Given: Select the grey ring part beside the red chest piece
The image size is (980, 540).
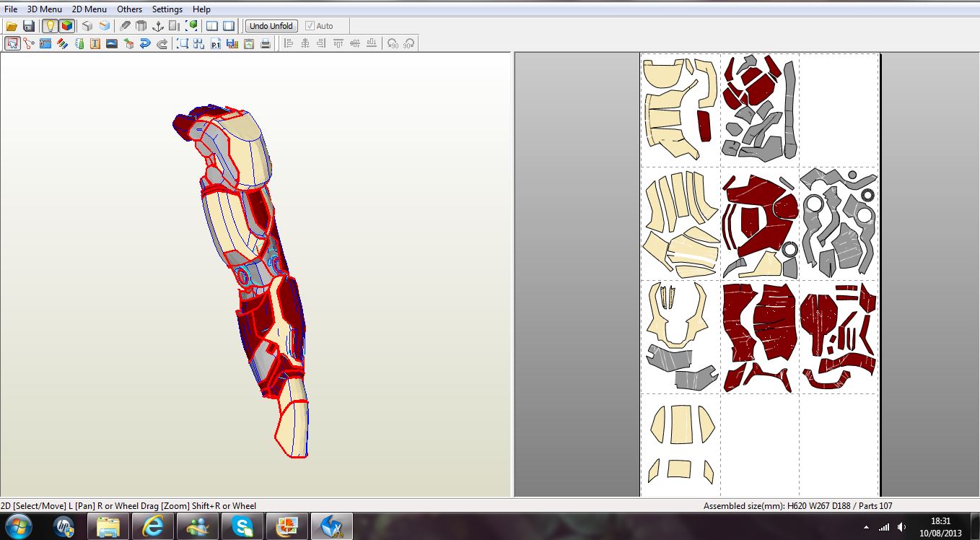Looking at the screenshot, I should [x=790, y=251].
